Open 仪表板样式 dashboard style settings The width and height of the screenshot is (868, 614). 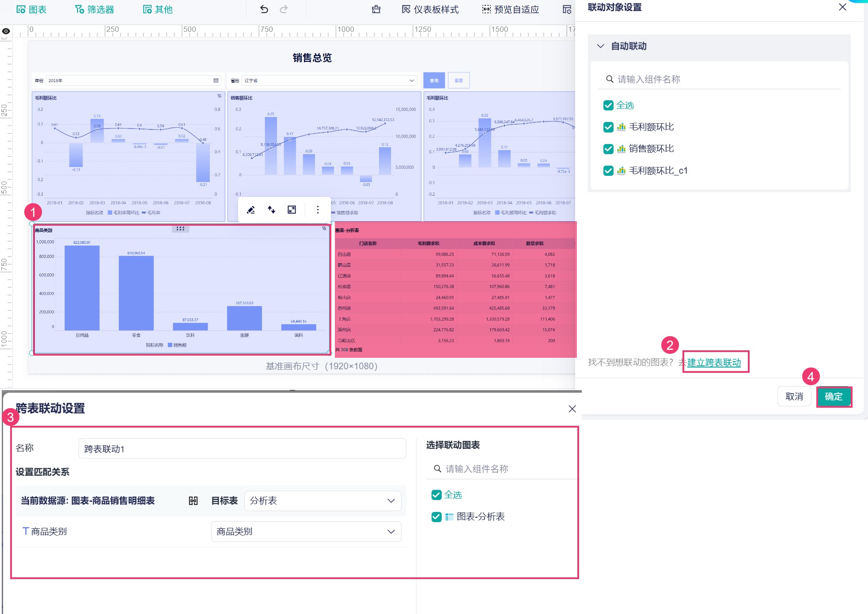pos(430,9)
